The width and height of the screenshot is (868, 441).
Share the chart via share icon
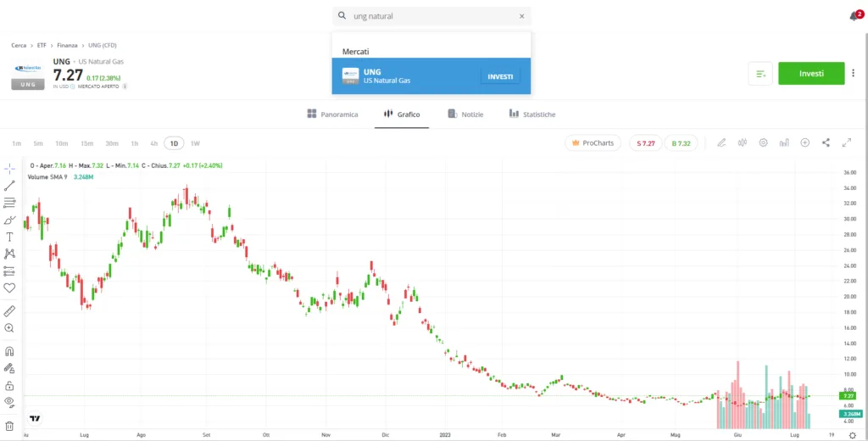coord(826,143)
